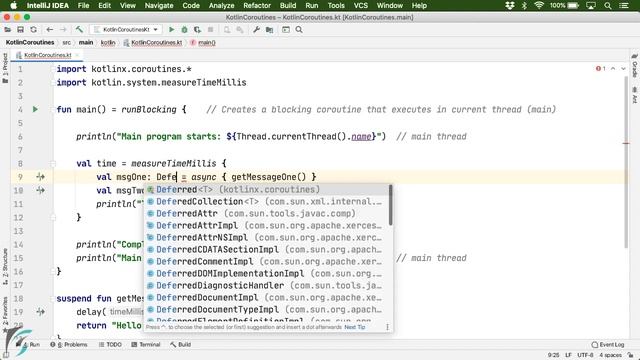640x360 pixels.
Task: Open the Problems tool window
Action: coord(69,344)
